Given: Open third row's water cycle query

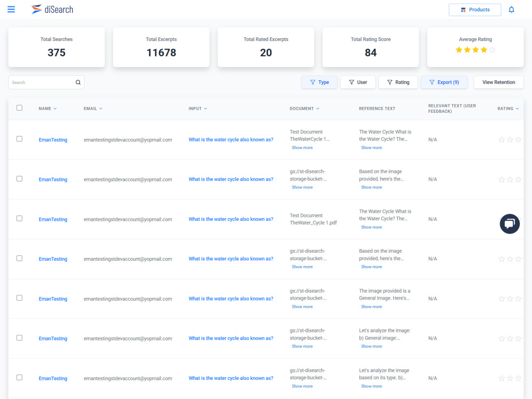Looking at the screenshot, I should [x=231, y=219].
